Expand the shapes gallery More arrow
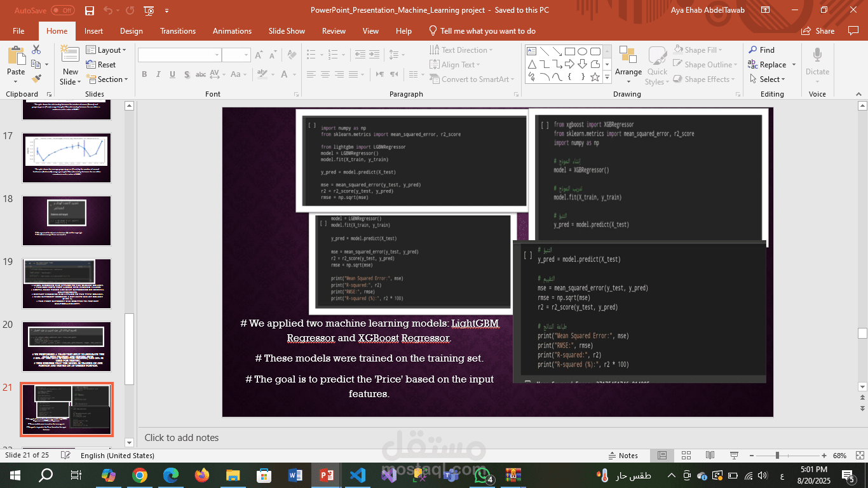Viewport: 868px width, 488px height. pos(607,77)
